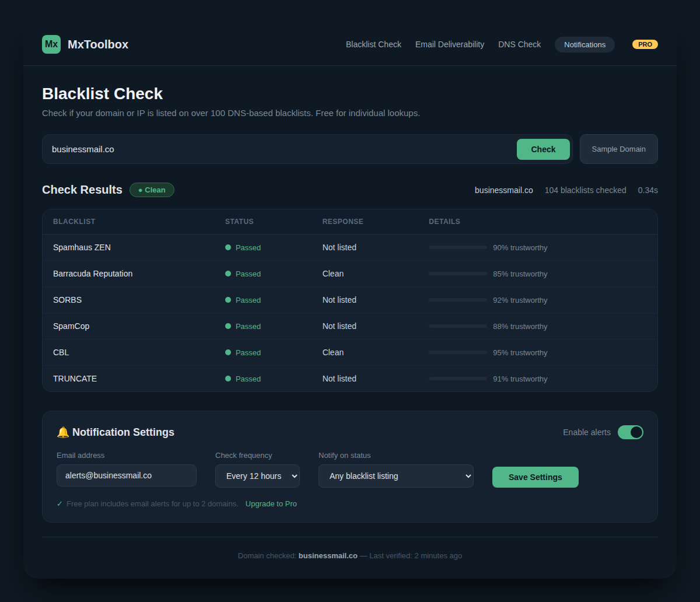Click the RESPONSE column header
The image size is (700, 602).
(x=343, y=222)
